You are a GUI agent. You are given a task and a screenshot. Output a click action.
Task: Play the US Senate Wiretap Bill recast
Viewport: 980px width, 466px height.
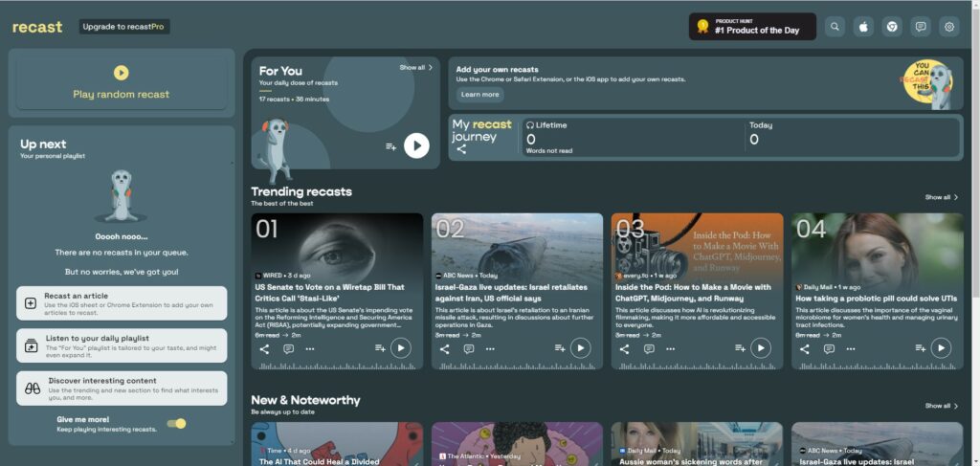tap(401, 348)
